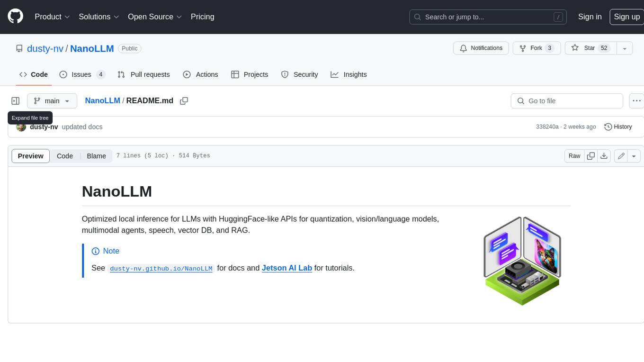This screenshot has height=362, width=644.
Task: Switch to the Code tab
Action: (x=33, y=74)
